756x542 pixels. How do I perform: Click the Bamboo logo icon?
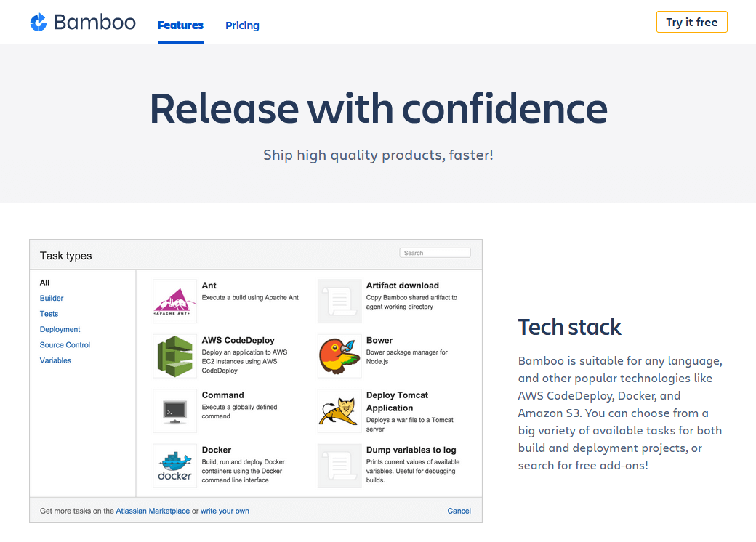[39, 23]
